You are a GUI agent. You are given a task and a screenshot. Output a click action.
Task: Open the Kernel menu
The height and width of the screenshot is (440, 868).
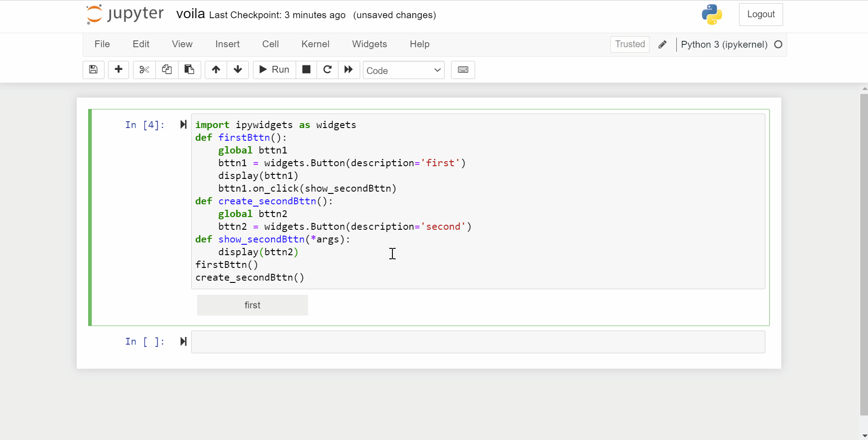pos(316,44)
